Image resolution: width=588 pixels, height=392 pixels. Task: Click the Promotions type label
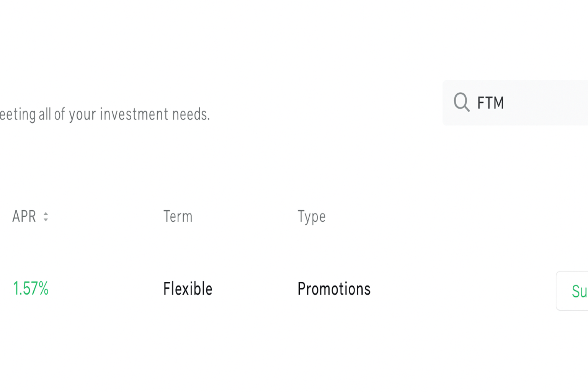click(334, 289)
